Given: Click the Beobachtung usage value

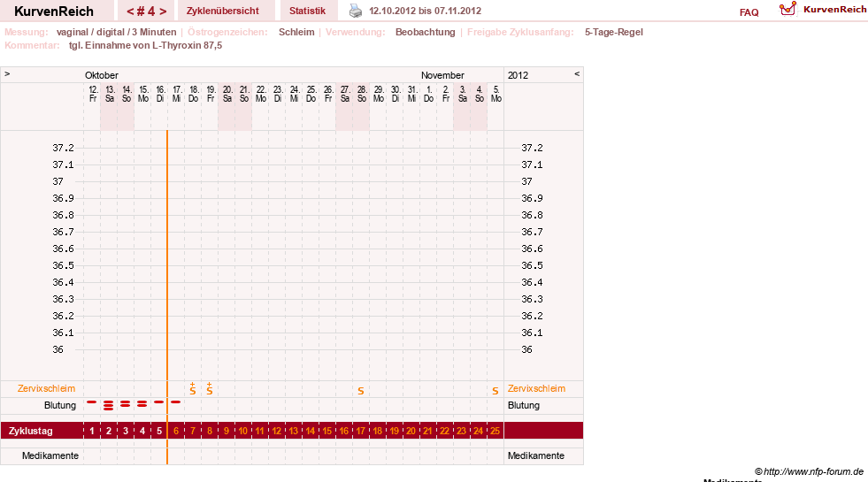Looking at the screenshot, I should coord(425,32).
